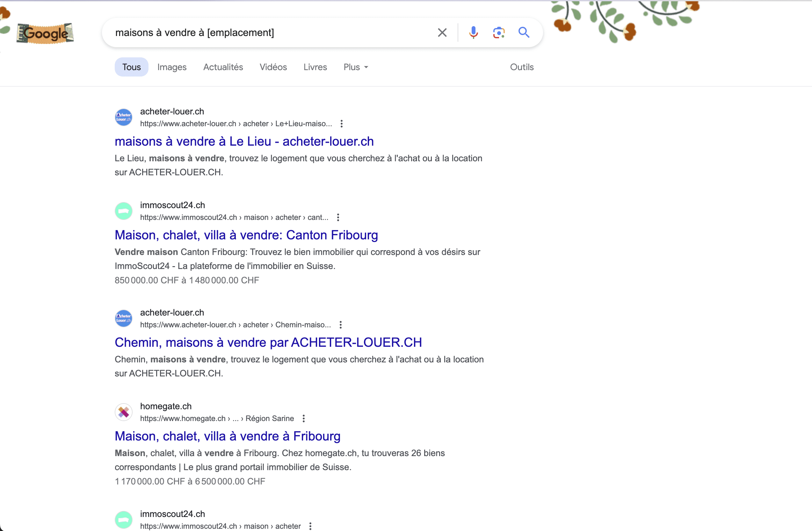The height and width of the screenshot is (531, 812).
Task: Click acheter-louer.ch favicon of Le Lieu result
Action: [x=124, y=117]
